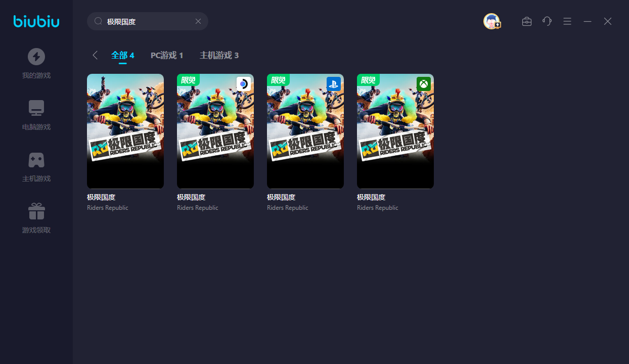Select first 极限国度 game cover without badge
The width and height of the screenshot is (629, 364).
(x=125, y=131)
